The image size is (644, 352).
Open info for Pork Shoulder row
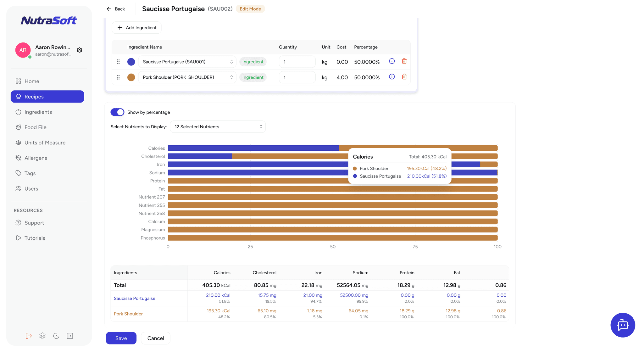pos(392,76)
